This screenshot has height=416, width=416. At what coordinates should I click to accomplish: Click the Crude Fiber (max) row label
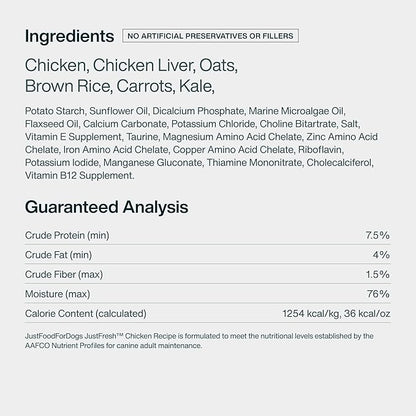(64, 275)
